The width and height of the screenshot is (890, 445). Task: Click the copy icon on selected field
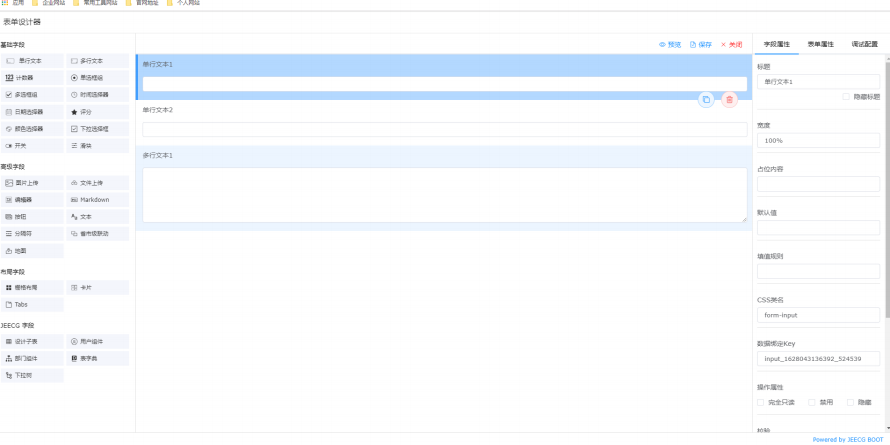[706, 99]
